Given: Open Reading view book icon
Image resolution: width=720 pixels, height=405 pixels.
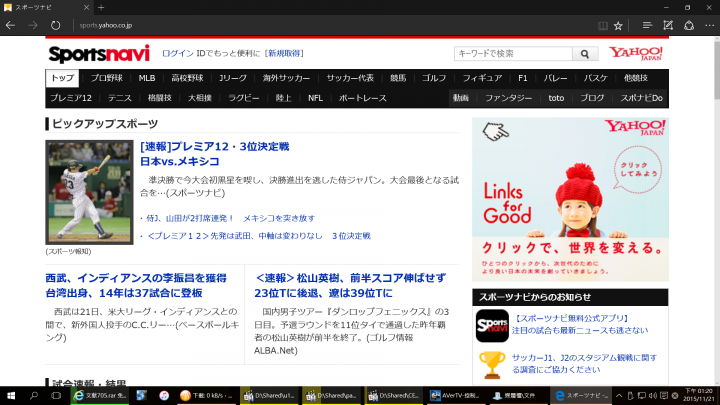Looking at the screenshot, I should 602,26.
